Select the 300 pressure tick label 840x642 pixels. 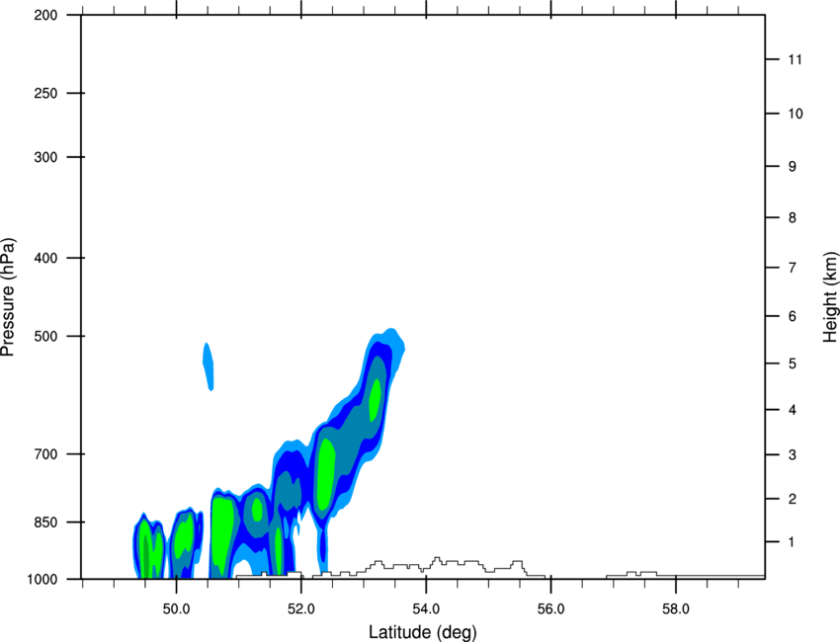click(x=45, y=157)
